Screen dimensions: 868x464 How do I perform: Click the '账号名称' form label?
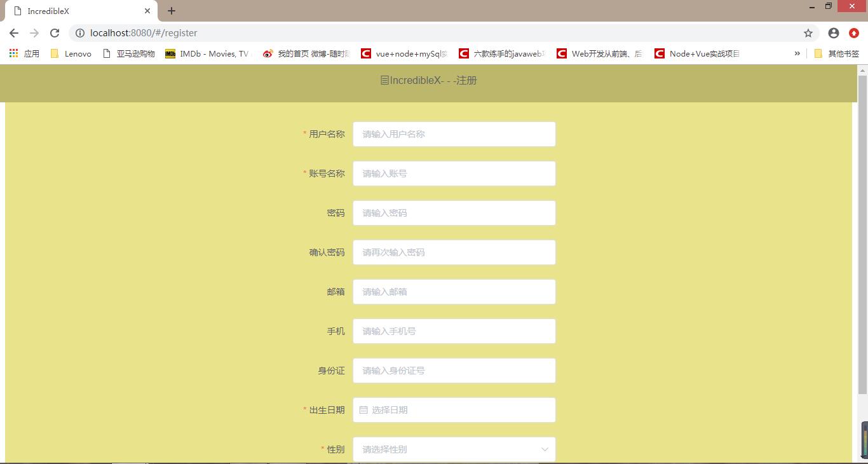[x=327, y=174]
